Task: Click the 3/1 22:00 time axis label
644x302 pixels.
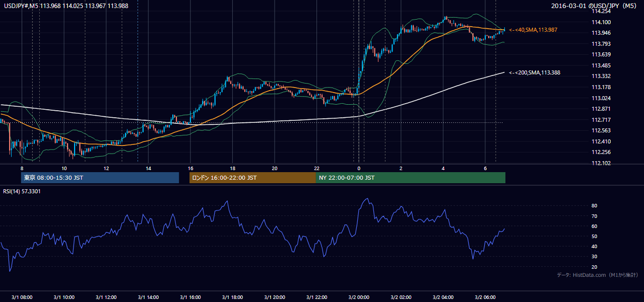Action: (x=316, y=297)
